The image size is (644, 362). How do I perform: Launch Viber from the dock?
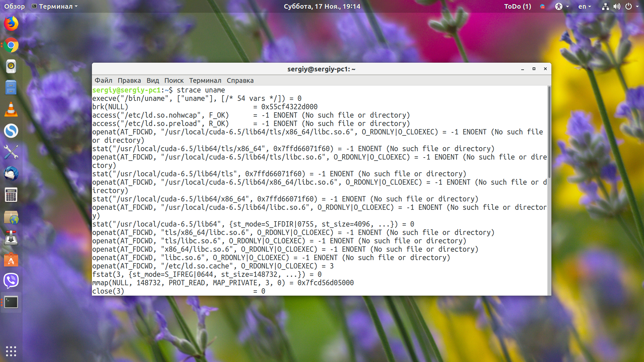(x=11, y=281)
